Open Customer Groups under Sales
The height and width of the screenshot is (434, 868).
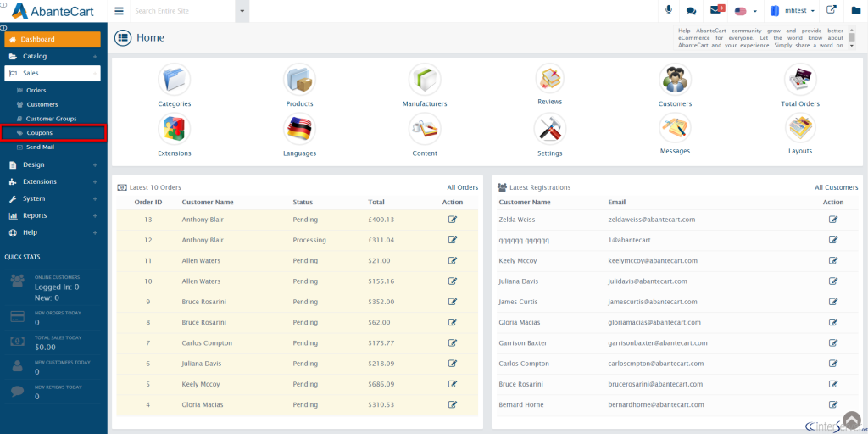tap(52, 119)
